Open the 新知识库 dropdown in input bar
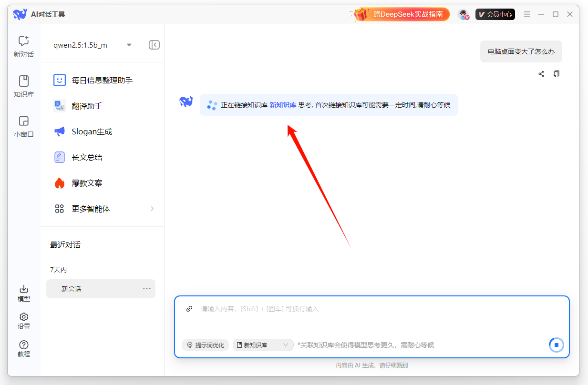Viewport: 588px width, 385px height. pos(263,344)
